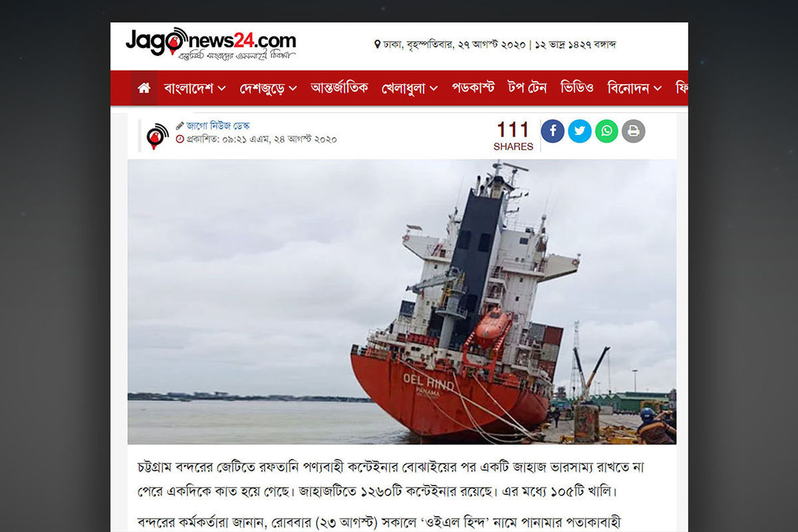Open the পডকাস্ট menu item
Viewport: 798px width, 532px height.
(473, 88)
